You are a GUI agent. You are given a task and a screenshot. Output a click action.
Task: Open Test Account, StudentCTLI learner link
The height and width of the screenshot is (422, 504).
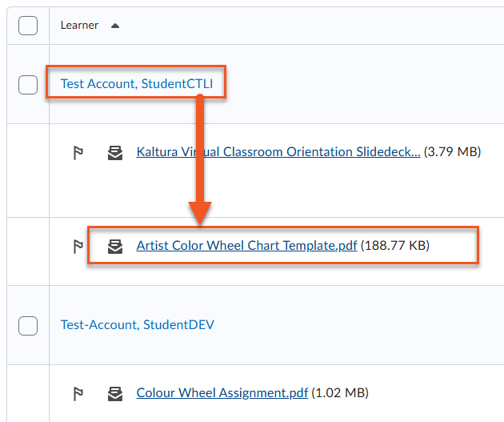tap(136, 83)
